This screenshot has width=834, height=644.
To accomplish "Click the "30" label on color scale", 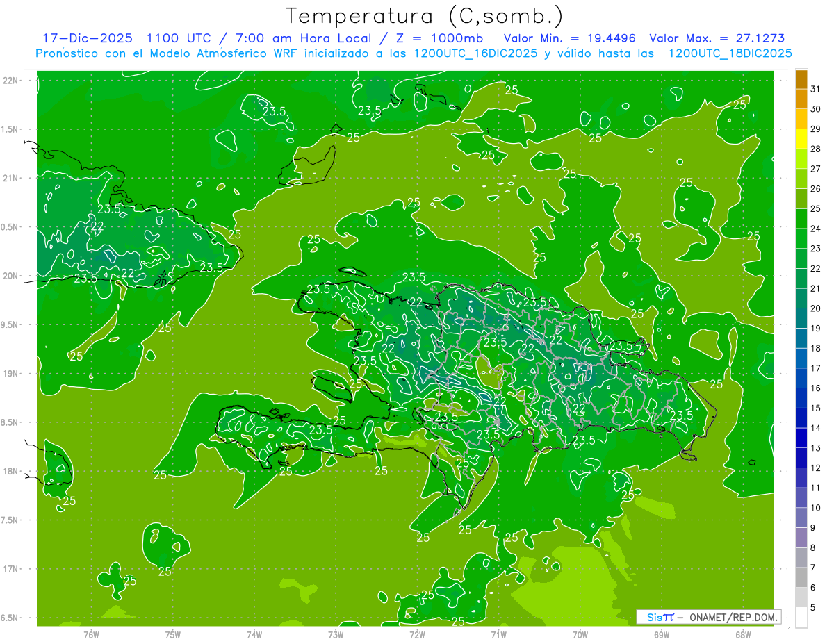I will tap(816, 109).
